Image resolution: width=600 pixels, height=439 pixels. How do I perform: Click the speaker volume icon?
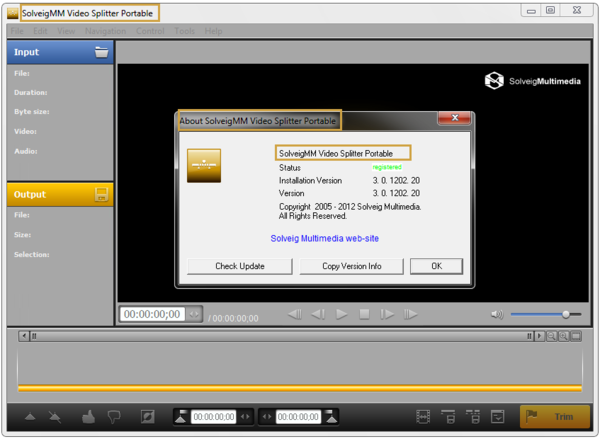click(497, 314)
